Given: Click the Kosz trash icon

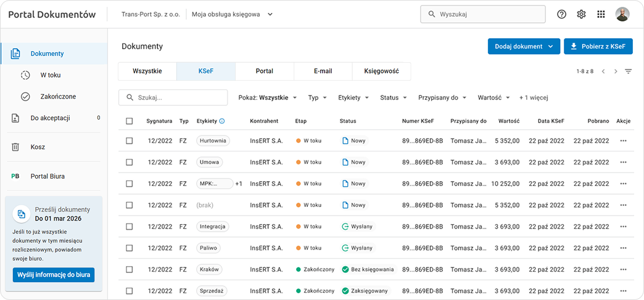Looking at the screenshot, I should (15, 147).
